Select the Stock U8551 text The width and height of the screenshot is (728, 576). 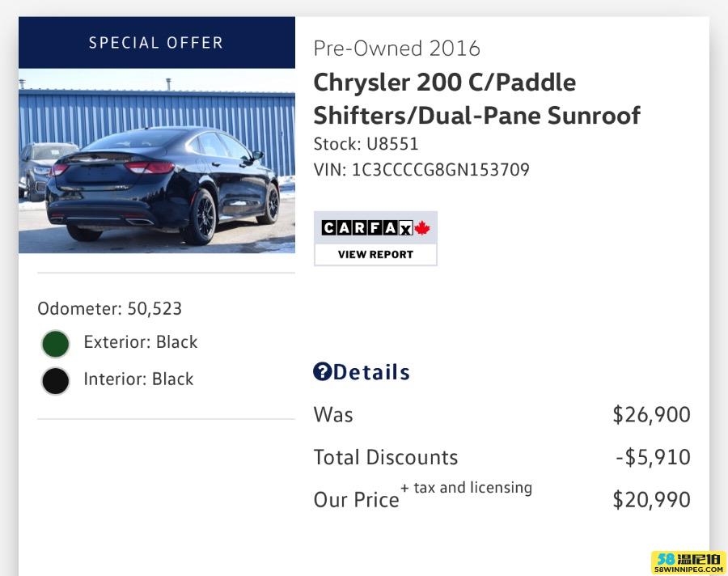point(366,144)
